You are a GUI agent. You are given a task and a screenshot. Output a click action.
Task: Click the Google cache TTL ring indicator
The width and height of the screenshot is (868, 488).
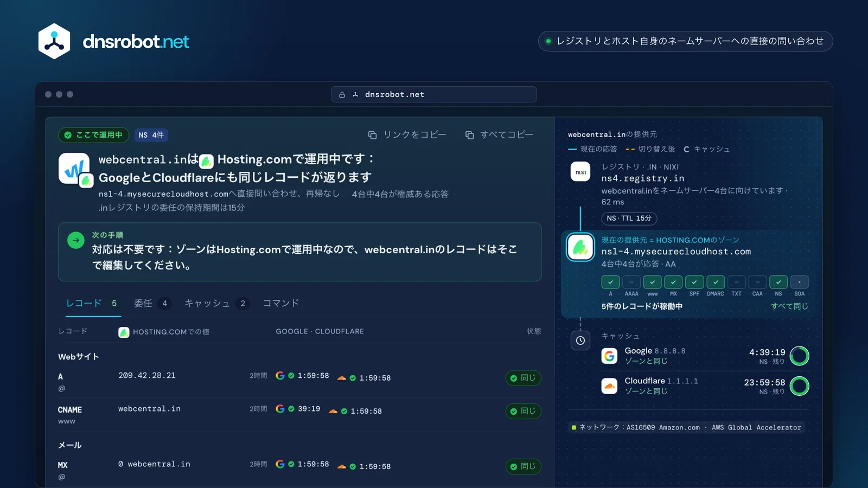[800, 356]
